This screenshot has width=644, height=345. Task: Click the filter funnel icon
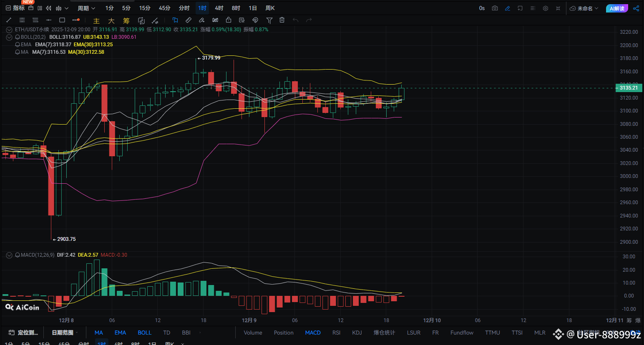[x=269, y=20]
